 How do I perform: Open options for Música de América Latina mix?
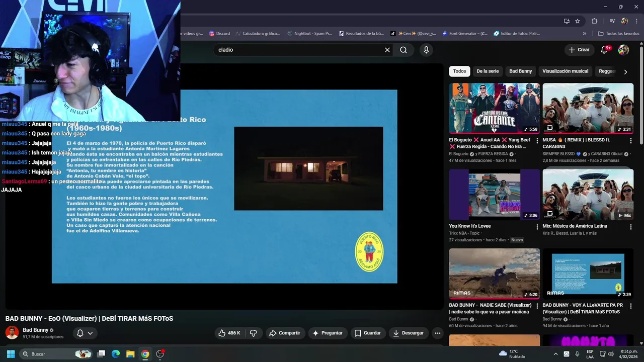click(631, 227)
